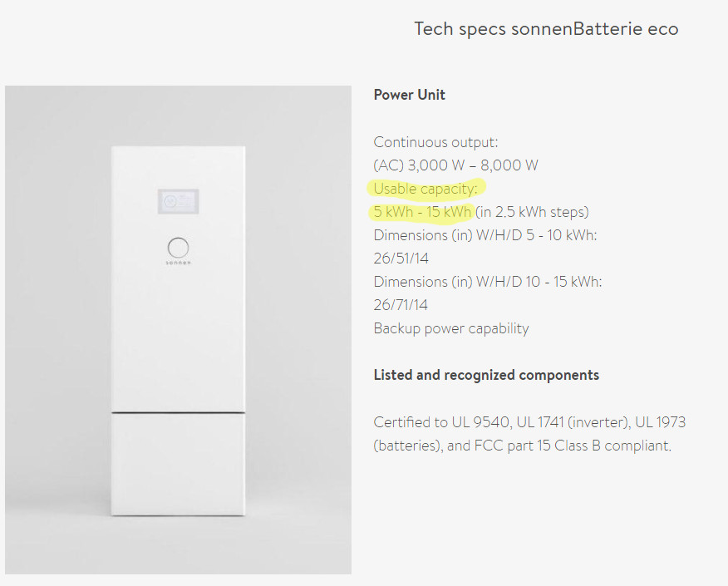Click the small display screen on the unit

[178, 201]
